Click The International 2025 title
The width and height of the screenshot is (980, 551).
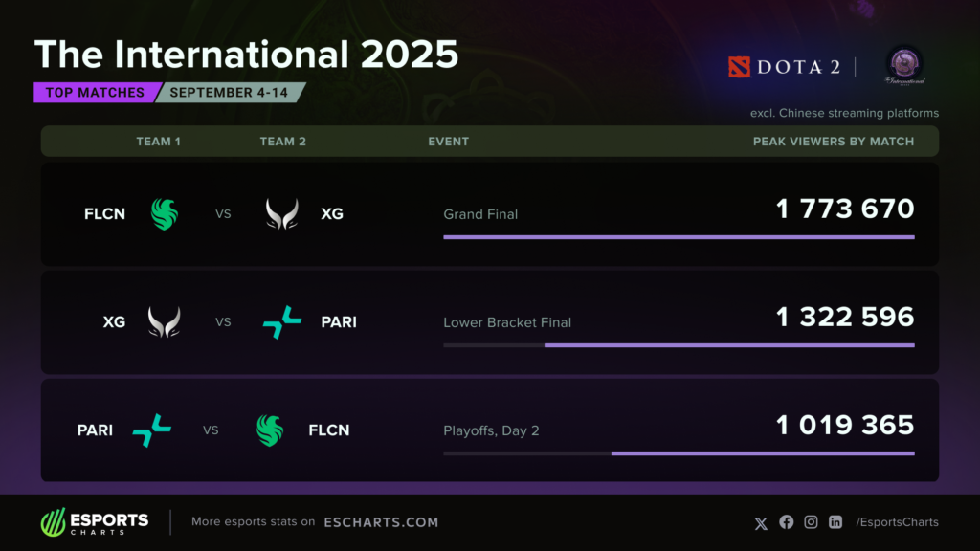coord(246,54)
